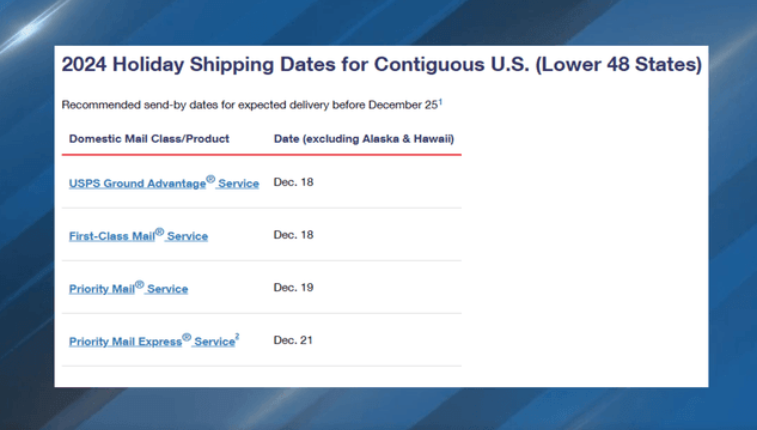Click the Priority Mail Service link
The height and width of the screenshot is (430, 757).
128,289
